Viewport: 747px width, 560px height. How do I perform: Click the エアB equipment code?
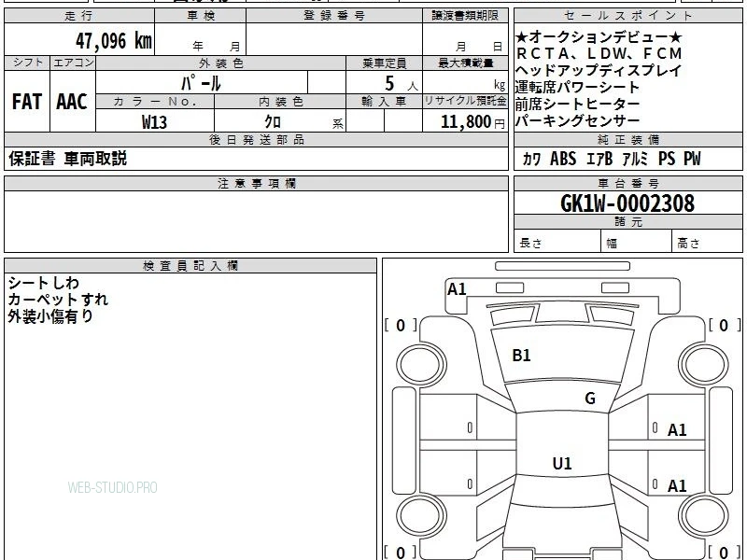pyautogui.click(x=599, y=159)
